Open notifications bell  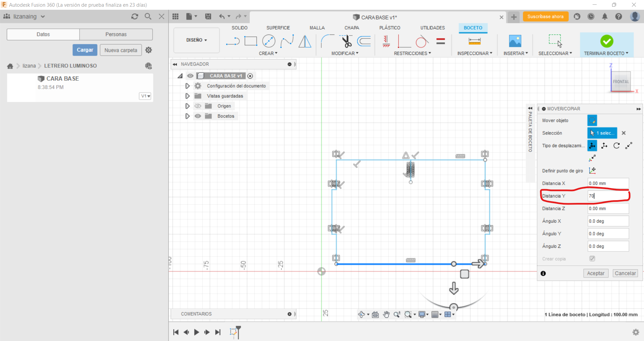[x=605, y=16]
